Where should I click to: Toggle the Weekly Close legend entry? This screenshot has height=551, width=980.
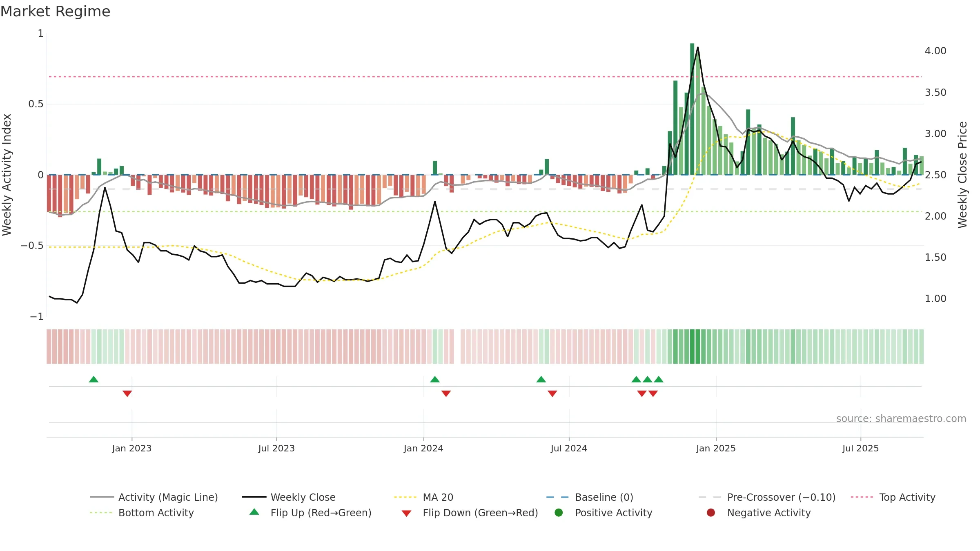coord(289,497)
